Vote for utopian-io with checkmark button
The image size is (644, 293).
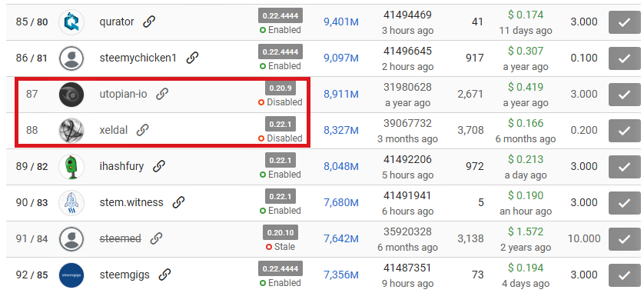pyautogui.click(x=624, y=95)
